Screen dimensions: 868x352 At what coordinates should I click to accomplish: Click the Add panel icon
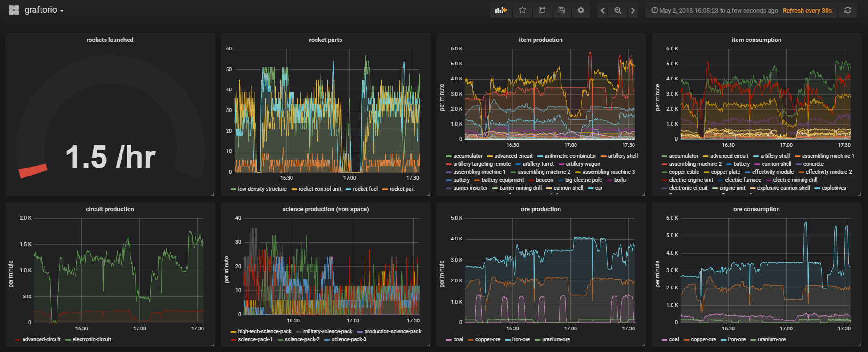pos(501,10)
